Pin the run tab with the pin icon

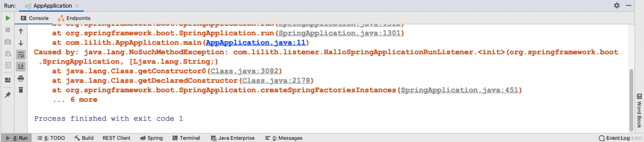click(8, 95)
